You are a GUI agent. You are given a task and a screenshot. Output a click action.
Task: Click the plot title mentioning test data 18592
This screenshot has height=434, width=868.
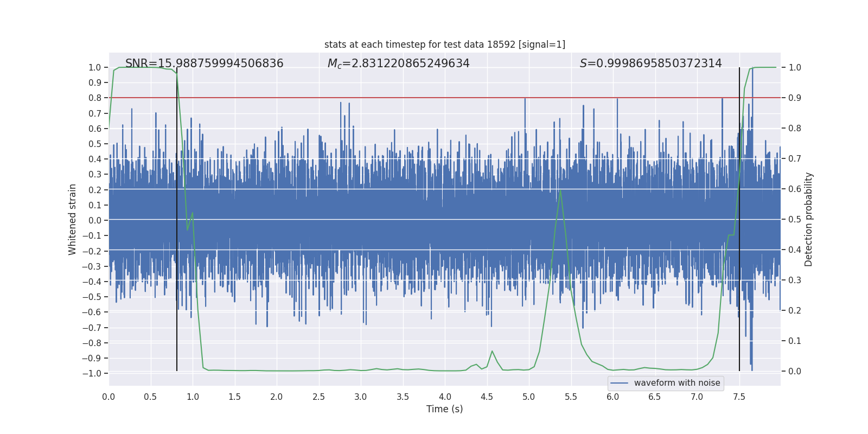(444, 44)
